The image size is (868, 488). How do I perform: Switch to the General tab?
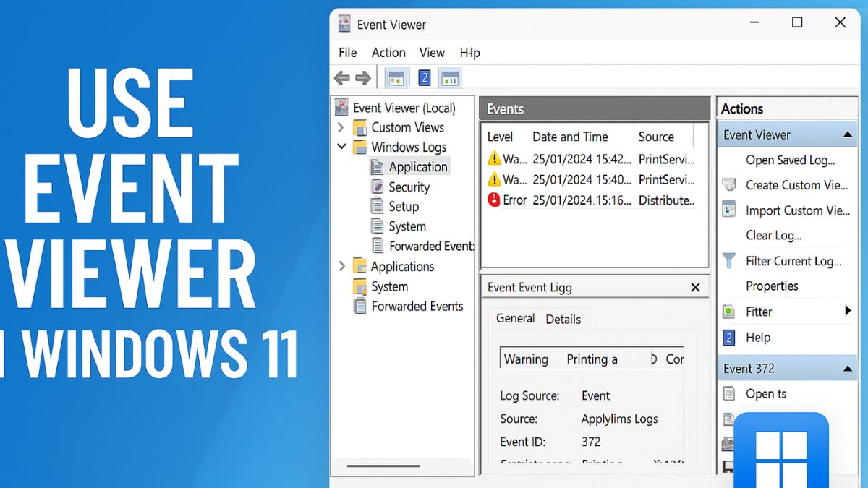(516, 318)
